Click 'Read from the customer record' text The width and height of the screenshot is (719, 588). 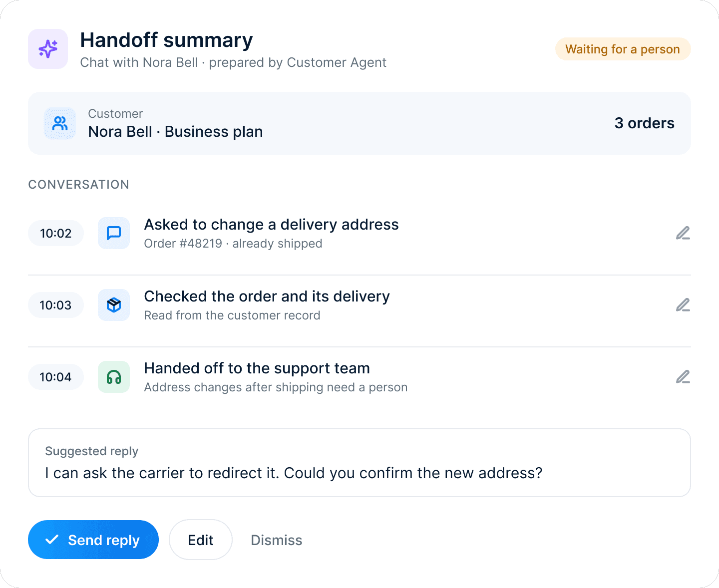232,315
